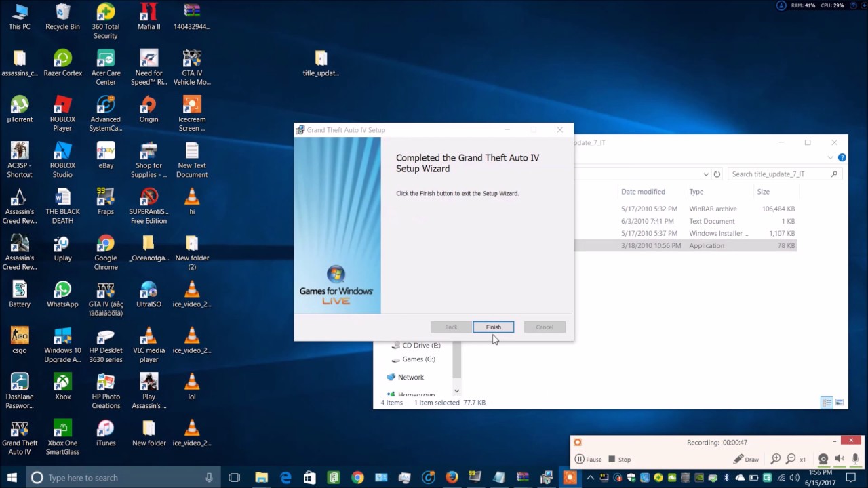Viewport: 868px width, 488px height.
Task: Open File Explorer from the taskbar
Action: pyautogui.click(x=261, y=477)
